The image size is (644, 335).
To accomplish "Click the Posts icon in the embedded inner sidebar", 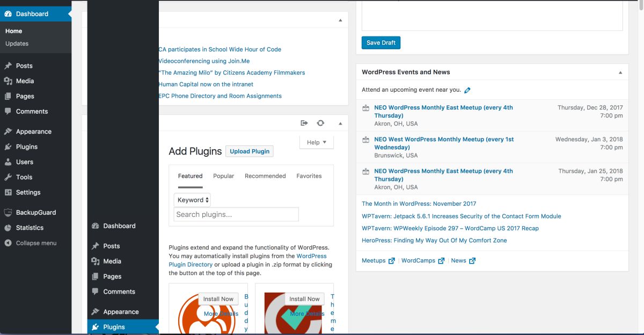I will pos(96,246).
